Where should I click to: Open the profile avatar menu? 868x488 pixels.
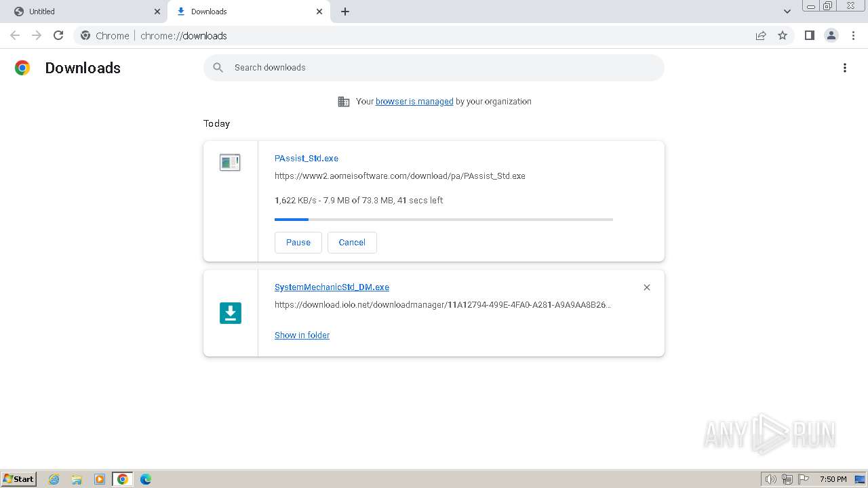(x=831, y=35)
